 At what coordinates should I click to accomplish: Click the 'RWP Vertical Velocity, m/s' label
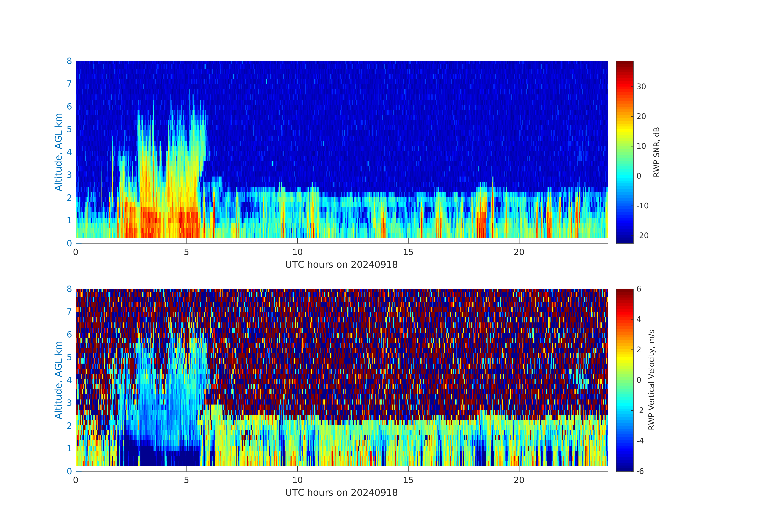(x=651, y=380)
